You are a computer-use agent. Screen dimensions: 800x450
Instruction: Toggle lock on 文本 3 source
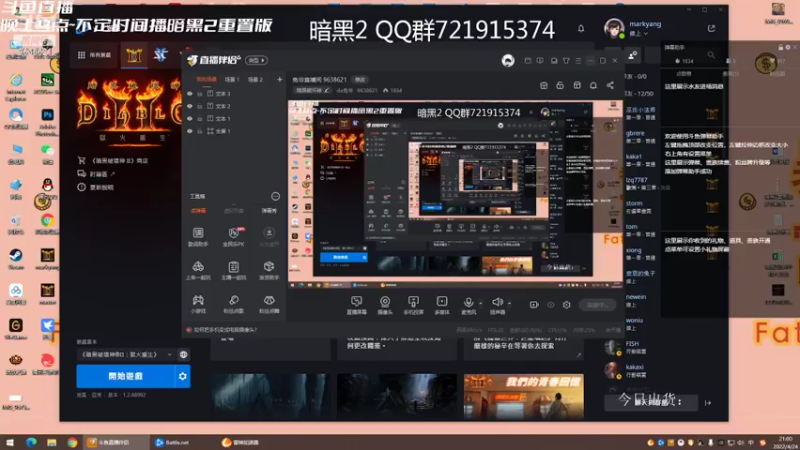pos(200,94)
